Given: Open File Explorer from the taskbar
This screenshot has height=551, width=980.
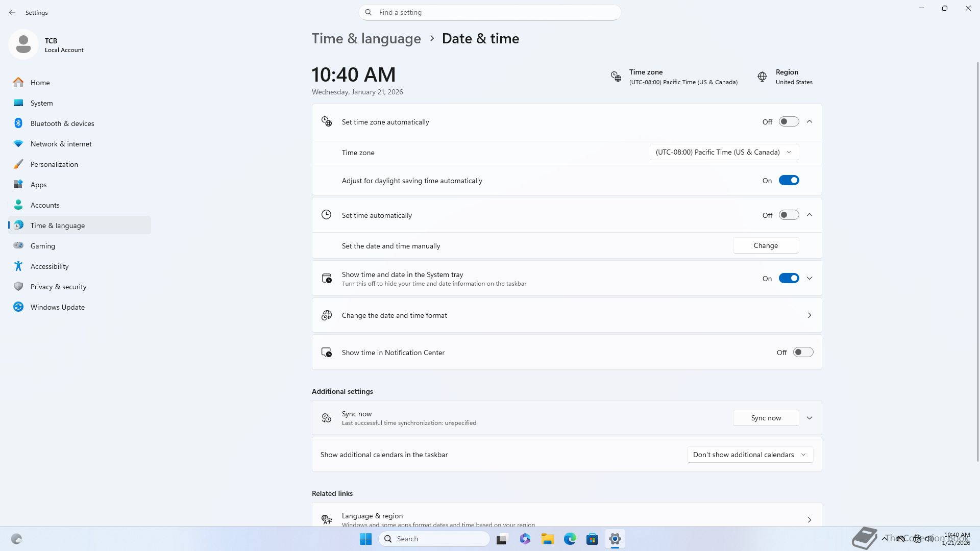Looking at the screenshot, I should pos(547,539).
